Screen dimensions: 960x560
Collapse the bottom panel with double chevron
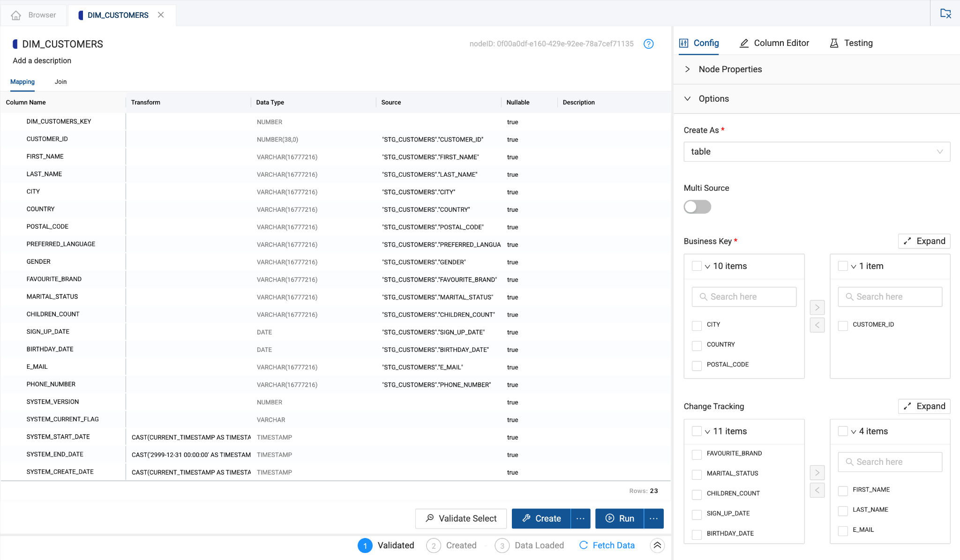point(657,545)
